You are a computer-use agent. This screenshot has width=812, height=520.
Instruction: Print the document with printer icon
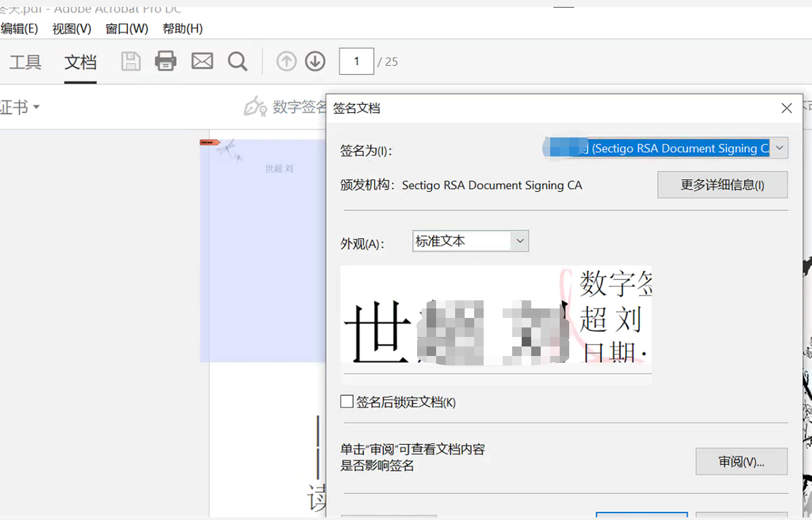[166, 61]
